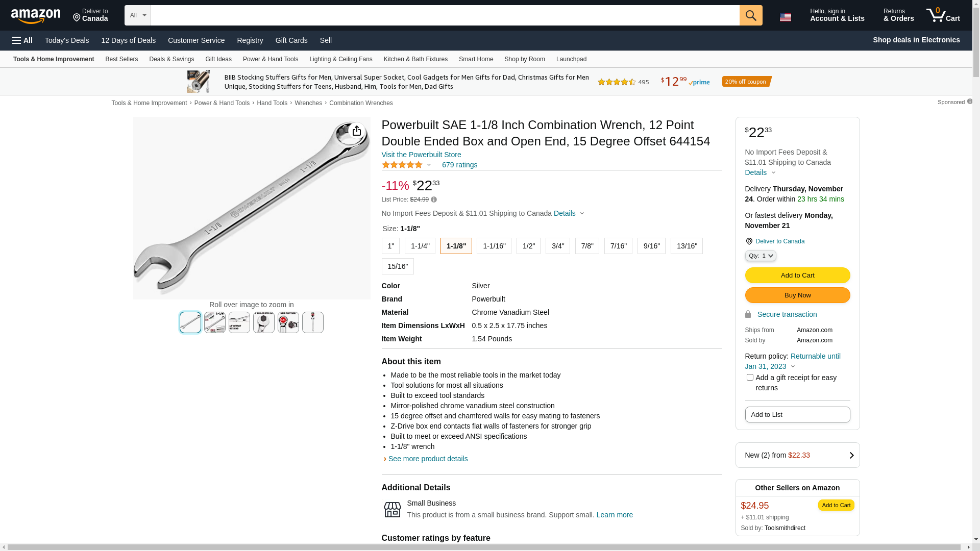This screenshot has height=551, width=980.
Task: Open Today's Deals in navigation bar
Action: coord(67,40)
